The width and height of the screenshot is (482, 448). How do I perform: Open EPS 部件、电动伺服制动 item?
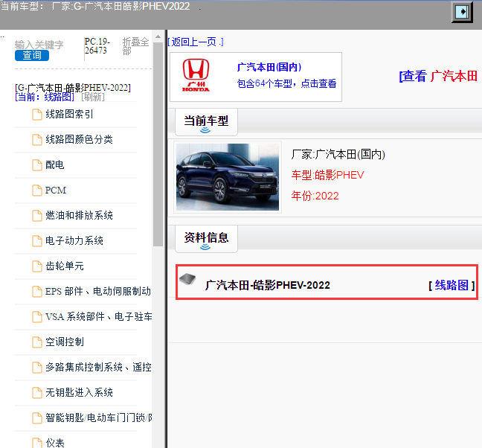tap(98, 291)
